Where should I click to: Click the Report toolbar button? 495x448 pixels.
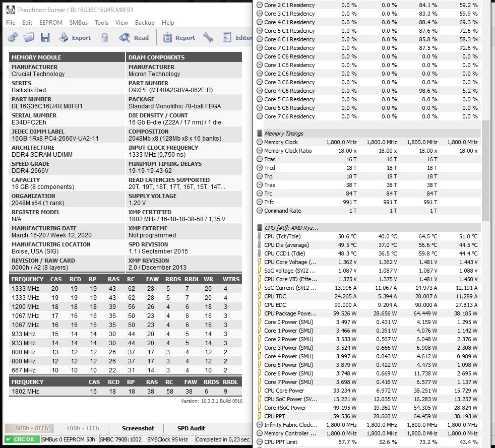(x=179, y=38)
